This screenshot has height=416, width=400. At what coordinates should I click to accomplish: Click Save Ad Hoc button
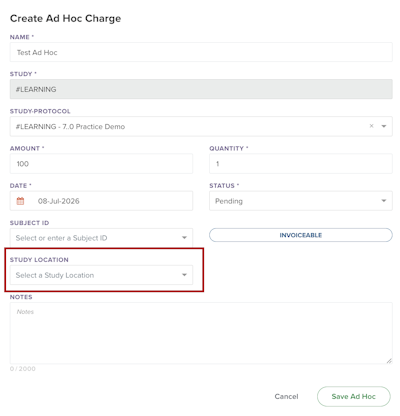pos(353,396)
